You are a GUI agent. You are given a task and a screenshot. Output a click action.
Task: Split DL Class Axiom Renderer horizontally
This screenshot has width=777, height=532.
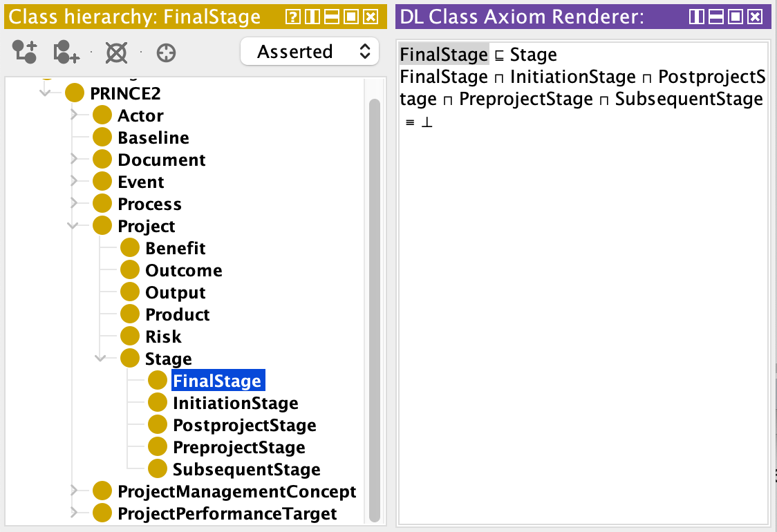[x=716, y=17]
